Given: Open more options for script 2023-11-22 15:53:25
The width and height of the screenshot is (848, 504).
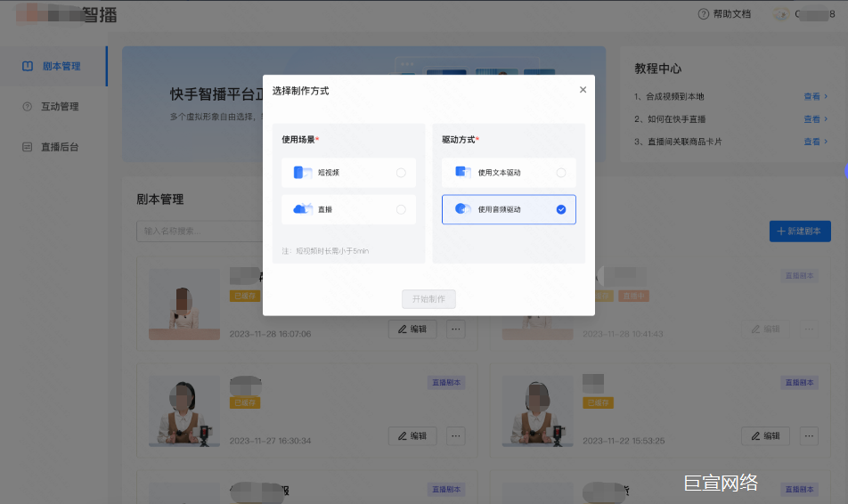Looking at the screenshot, I should pos(809,435).
